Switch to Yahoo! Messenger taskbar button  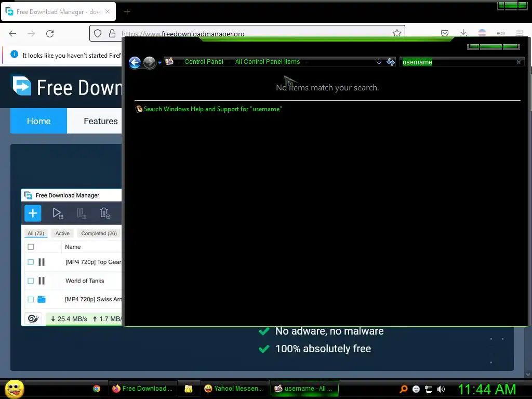(x=233, y=389)
